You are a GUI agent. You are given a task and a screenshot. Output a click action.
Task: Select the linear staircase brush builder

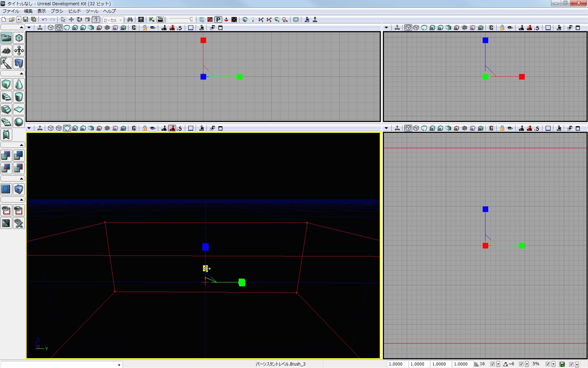[x=6, y=110]
